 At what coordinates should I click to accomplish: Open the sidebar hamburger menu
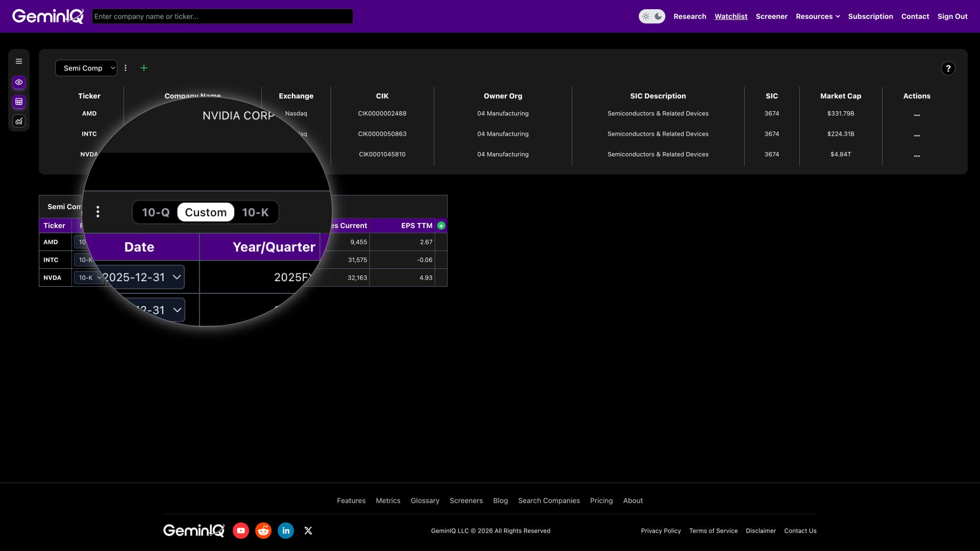(x=19, y=61)
